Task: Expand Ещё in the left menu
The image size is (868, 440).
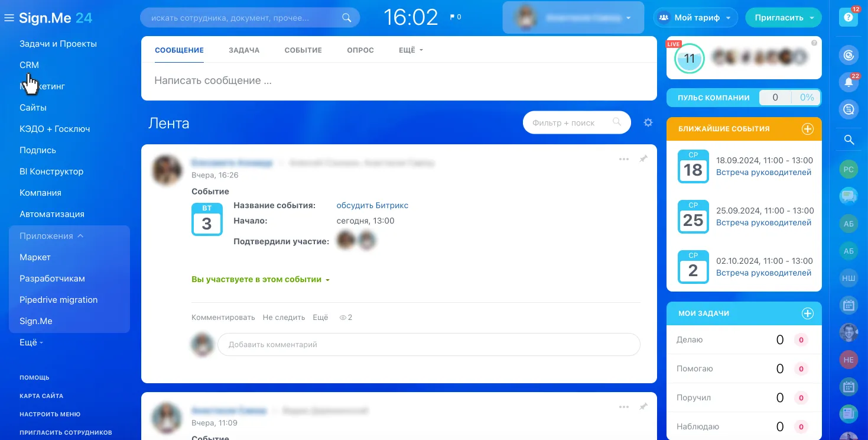Action: 31,342
